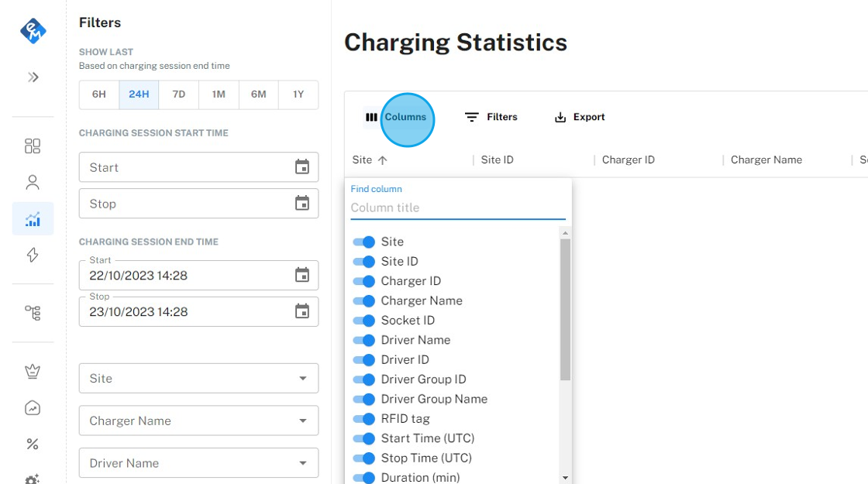Switch to the 1M time range

tap(219, 94)
